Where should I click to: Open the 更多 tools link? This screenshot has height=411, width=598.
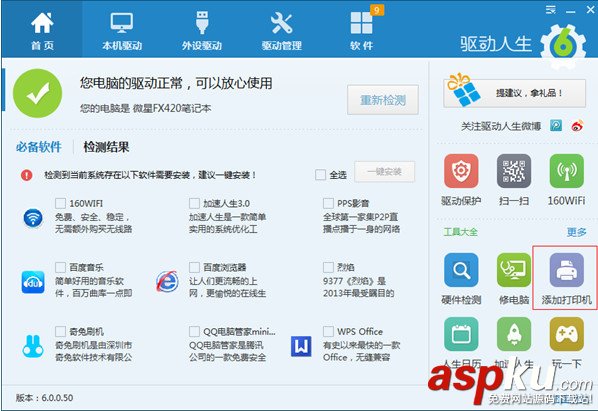(x=576, y=232)
